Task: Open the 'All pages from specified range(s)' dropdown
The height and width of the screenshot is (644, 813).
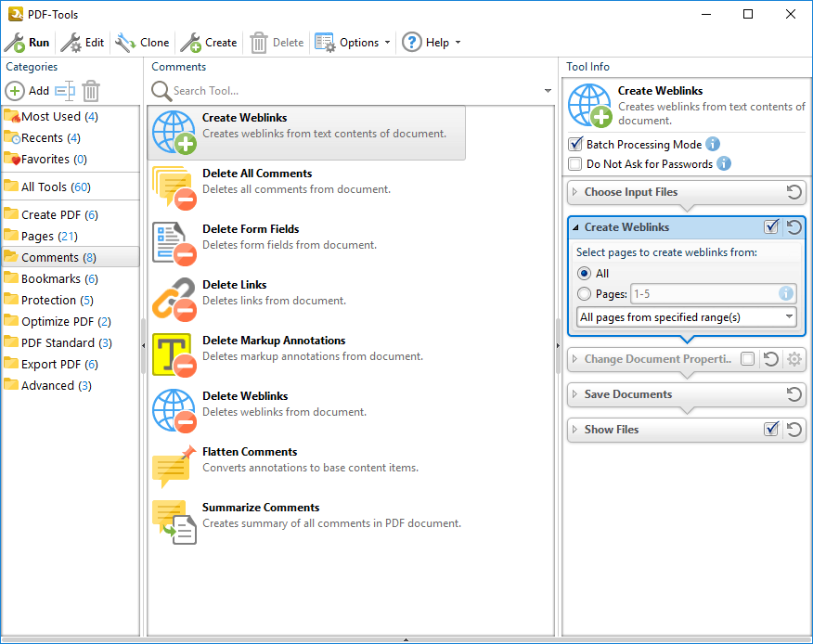Action: point(687,316)
